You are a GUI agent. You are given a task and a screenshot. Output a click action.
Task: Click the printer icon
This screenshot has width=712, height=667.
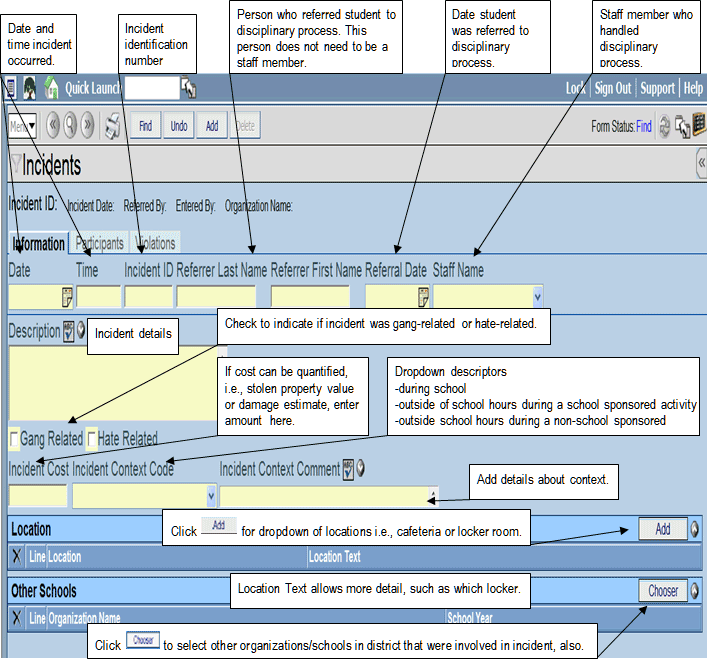[113, 126]
